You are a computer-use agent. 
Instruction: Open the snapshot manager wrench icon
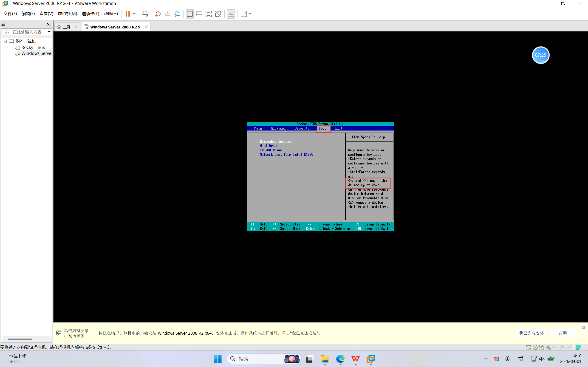coord(177,14)
